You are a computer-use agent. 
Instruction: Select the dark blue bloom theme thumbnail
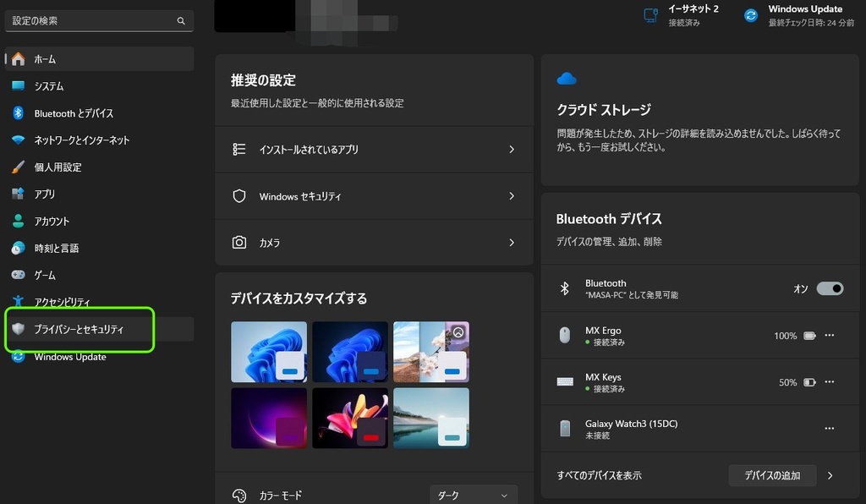[350, 352]
